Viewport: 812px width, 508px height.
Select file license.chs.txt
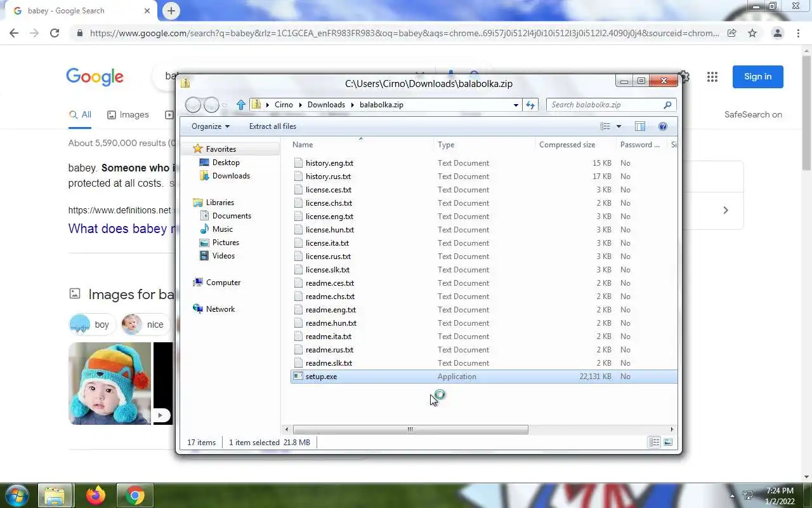pos(329,203)
